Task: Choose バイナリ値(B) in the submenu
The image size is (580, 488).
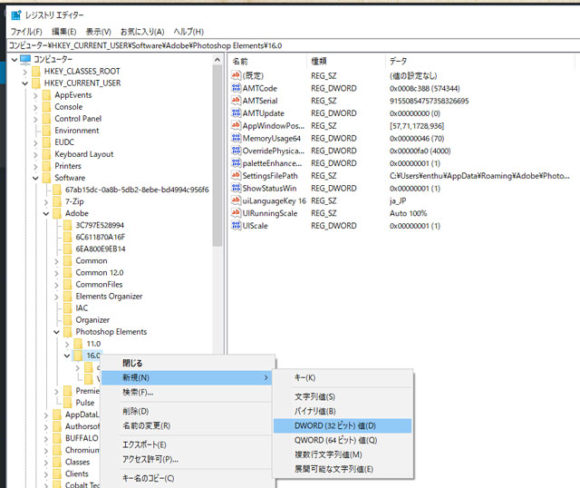Action: 343,411
